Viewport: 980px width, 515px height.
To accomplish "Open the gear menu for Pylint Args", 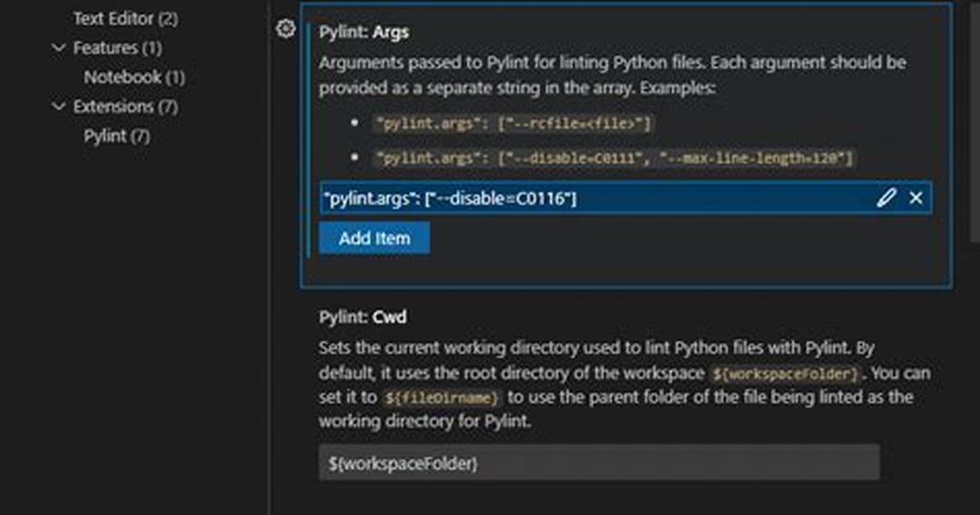I will (x=286, y=28).
